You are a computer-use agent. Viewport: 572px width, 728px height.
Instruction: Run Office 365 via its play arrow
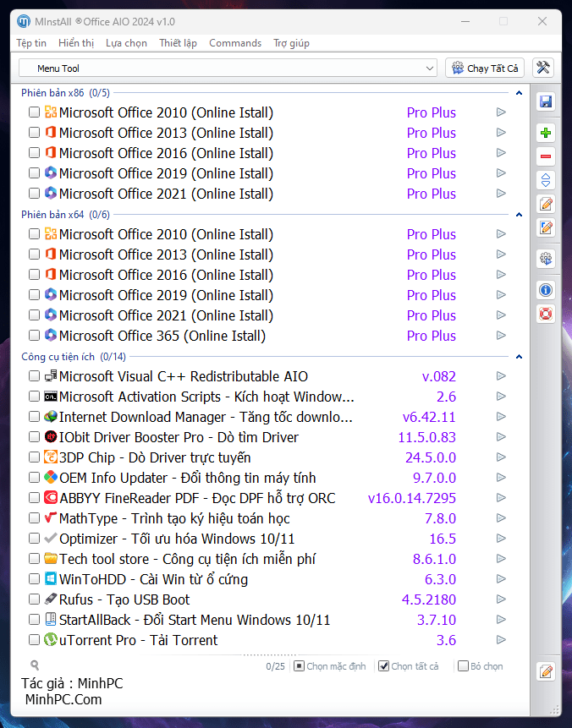tap(501, 335)
